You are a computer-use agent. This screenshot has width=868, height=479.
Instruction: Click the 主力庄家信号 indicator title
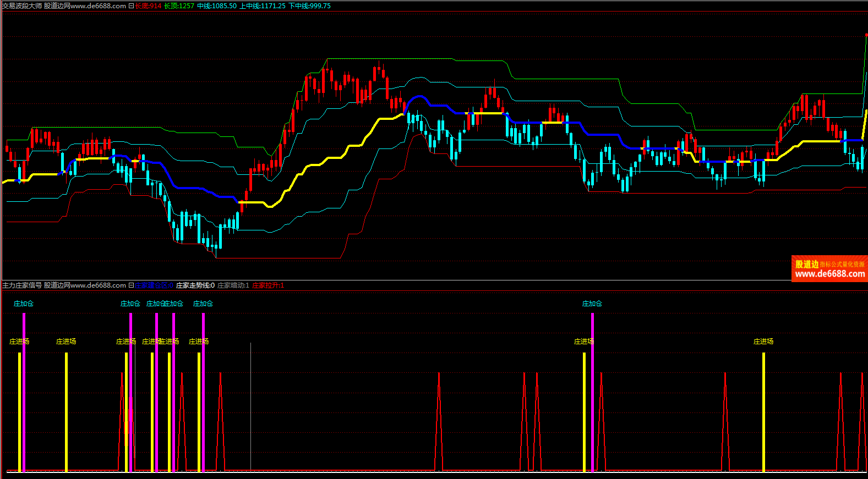[x=22, y=285]
